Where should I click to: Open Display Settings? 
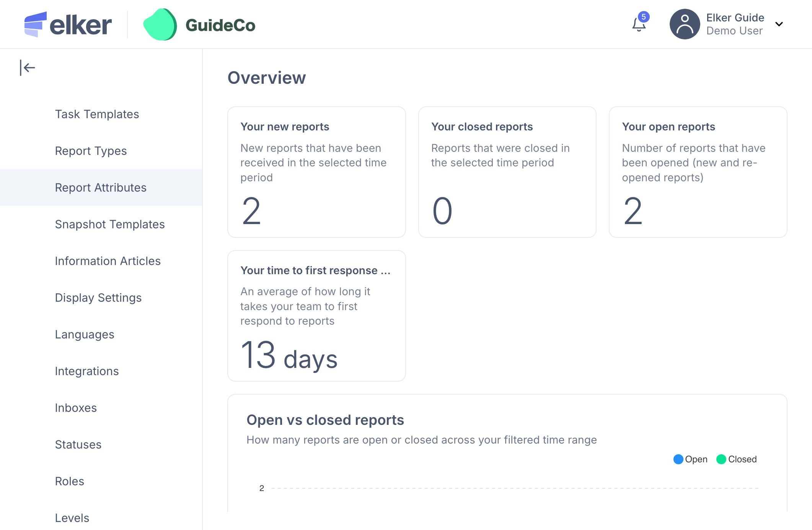98,298
